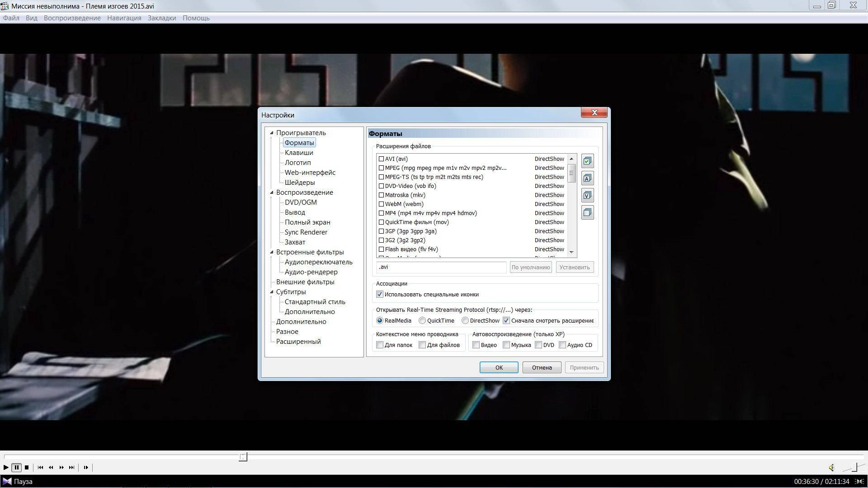
Task: Enable Для файлов context menu checkbox
Action: [422, 345]
